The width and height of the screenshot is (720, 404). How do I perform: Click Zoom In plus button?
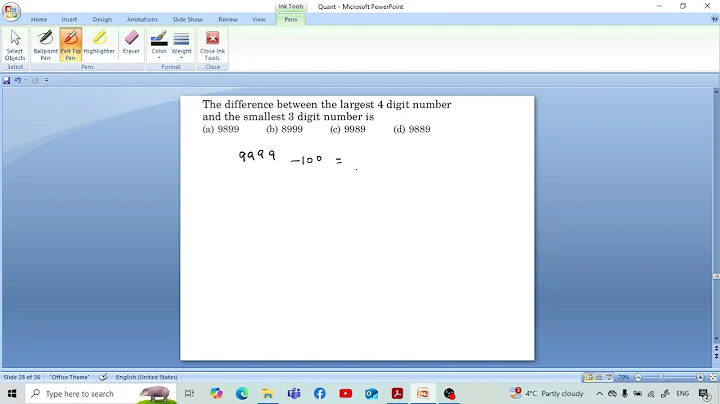click(700, 377)
